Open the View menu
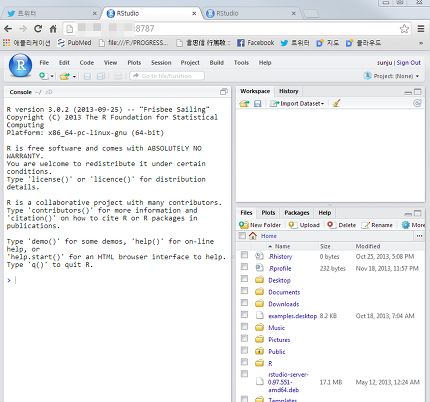The width and height of the screenshot is (430, 402). pos(110,63)
